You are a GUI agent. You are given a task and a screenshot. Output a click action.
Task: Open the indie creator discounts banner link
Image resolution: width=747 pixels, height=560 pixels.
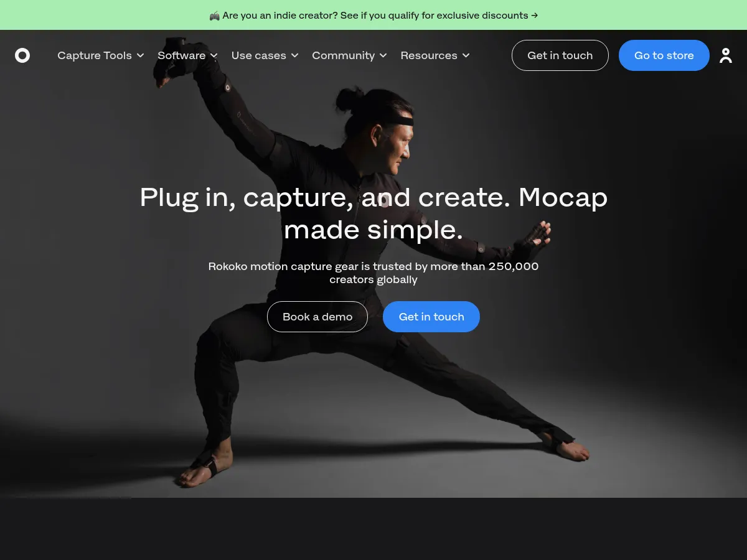[374, 15]
